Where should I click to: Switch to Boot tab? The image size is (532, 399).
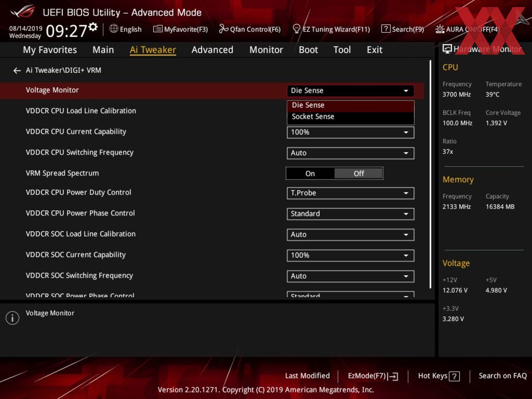point(308,50)
